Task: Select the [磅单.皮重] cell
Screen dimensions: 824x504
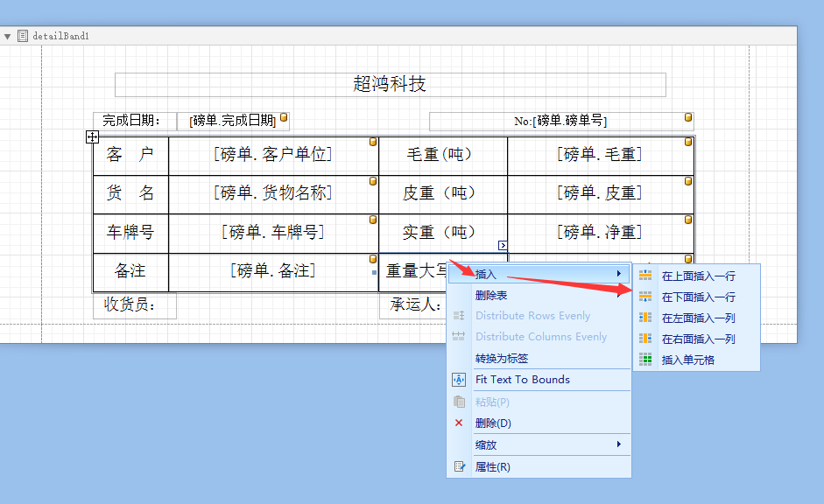Action: click(x=601, y=195)
